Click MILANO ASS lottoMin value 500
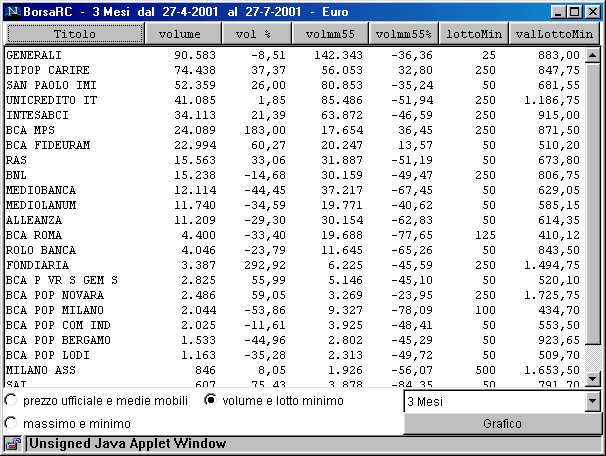Viewport: 606px width, 456px height. 485,370
